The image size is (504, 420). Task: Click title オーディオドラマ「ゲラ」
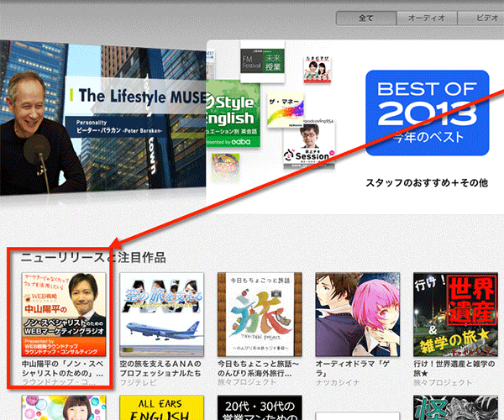(x=352, y=369)
